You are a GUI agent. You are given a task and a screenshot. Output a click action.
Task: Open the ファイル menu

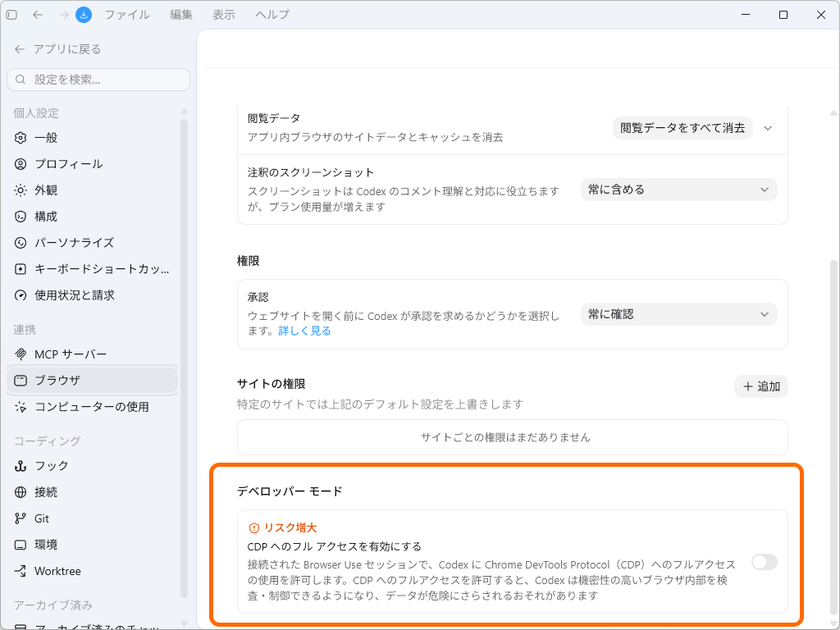[127, 15]
